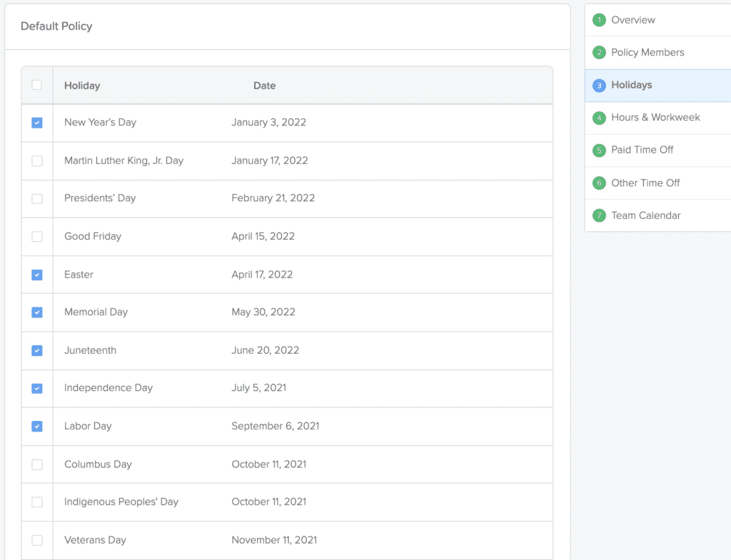Viewport: 731px width, 560px height.
Task: Enable Martin Luther King, Jr. Day
Action: [x=36, y=161]
